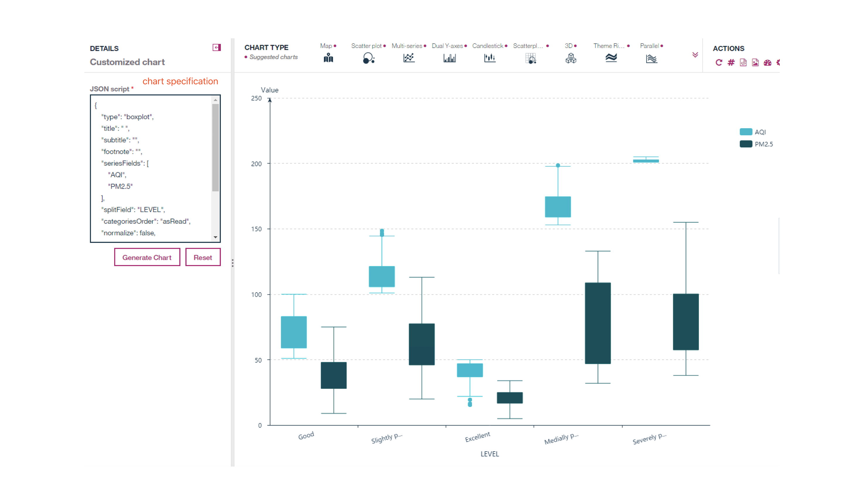
Task: Select the Theme River chart icon
Action: coord(611,58)
